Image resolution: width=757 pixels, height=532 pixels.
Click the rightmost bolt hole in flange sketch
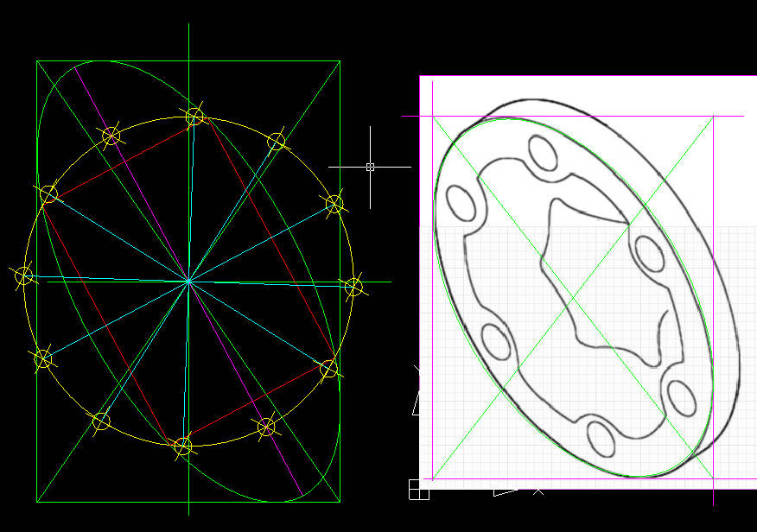pyautogui.click(x=650, y=254)
